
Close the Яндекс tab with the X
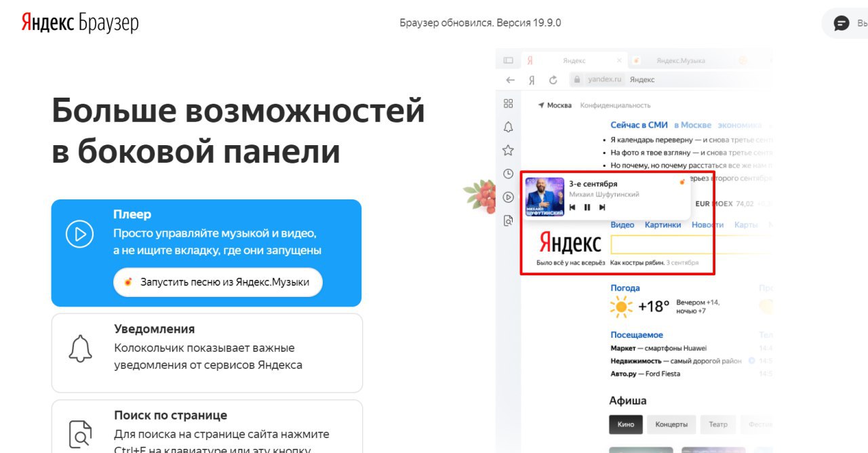tap(619, 60)
